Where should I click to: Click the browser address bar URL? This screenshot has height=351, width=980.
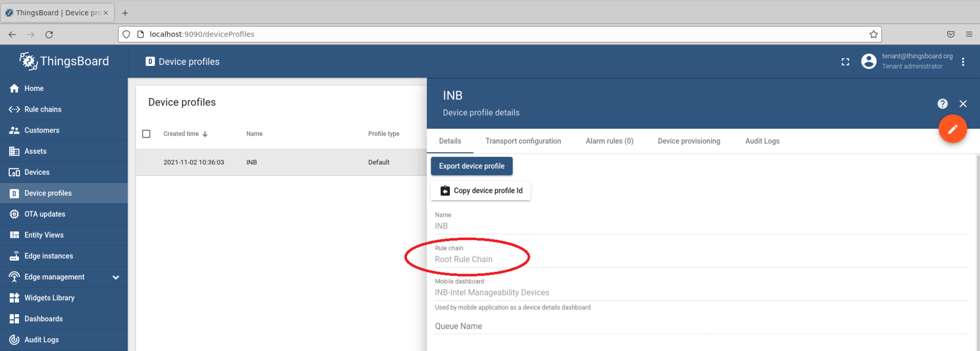(x=202, y=34)
